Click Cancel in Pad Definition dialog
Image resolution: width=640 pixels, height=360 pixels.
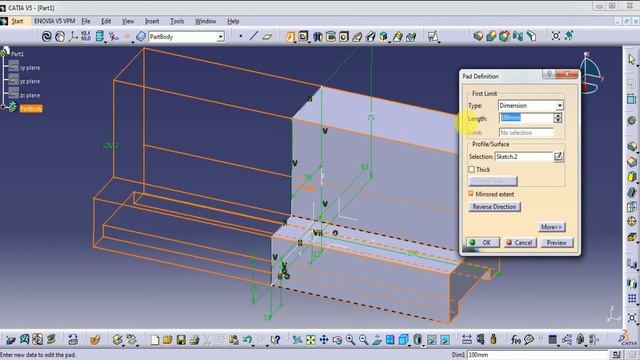(x=520, y=243)
